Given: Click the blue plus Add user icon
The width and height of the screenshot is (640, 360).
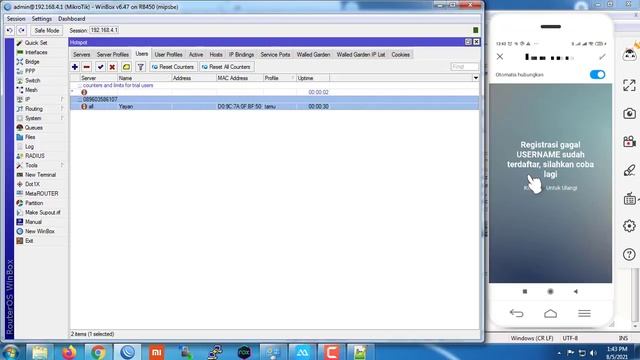Looking at the screenshot, I should [75, 67].
